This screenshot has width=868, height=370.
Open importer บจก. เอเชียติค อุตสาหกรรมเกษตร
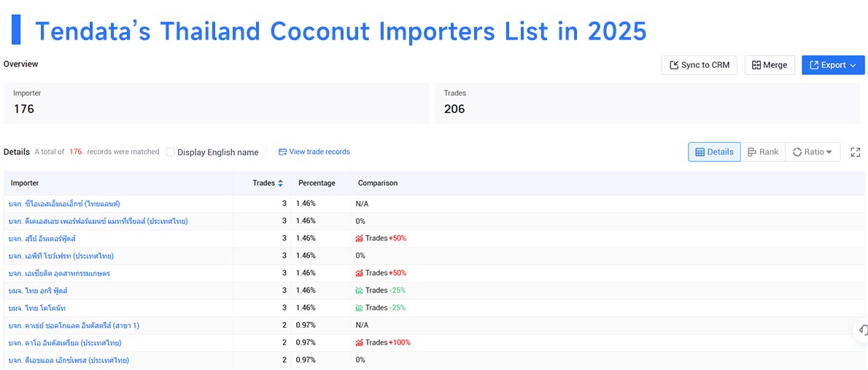pos(59,273)
